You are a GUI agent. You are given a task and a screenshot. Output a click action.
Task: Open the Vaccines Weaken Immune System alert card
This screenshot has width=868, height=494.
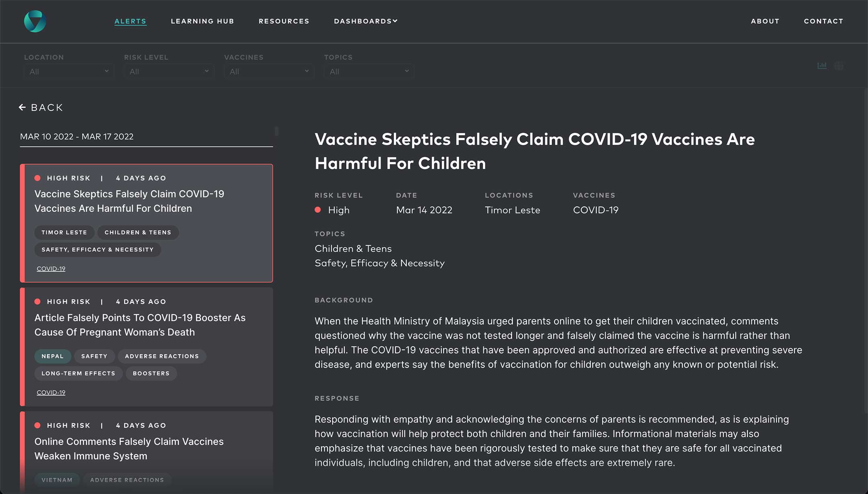[x=129, y=449]
